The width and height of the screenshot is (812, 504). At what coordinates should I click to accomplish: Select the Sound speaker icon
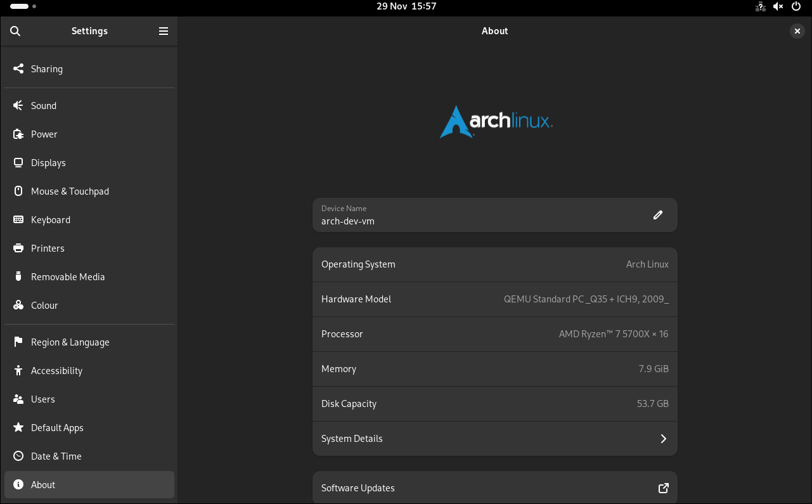pos(18,106)
